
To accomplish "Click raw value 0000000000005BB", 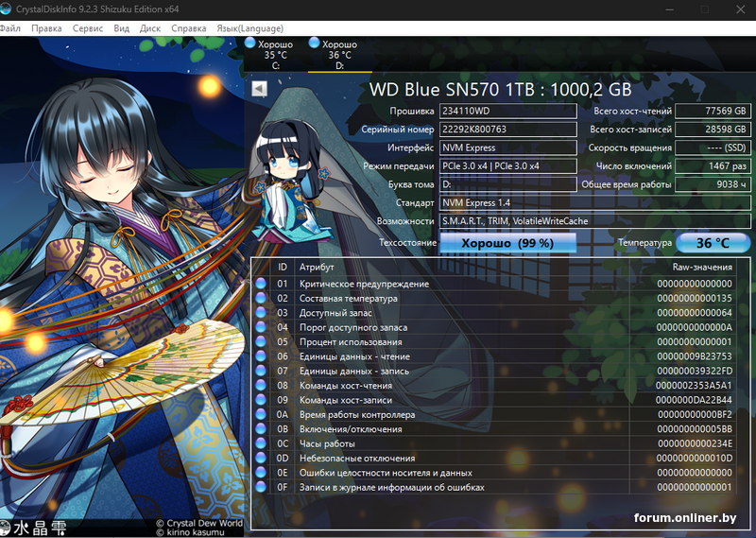I will pos(695,429).
